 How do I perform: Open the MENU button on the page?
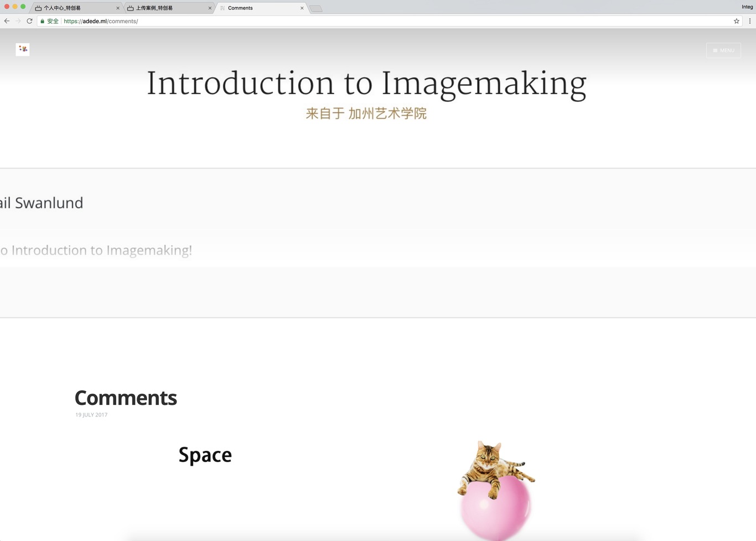[x=723, y=50]
